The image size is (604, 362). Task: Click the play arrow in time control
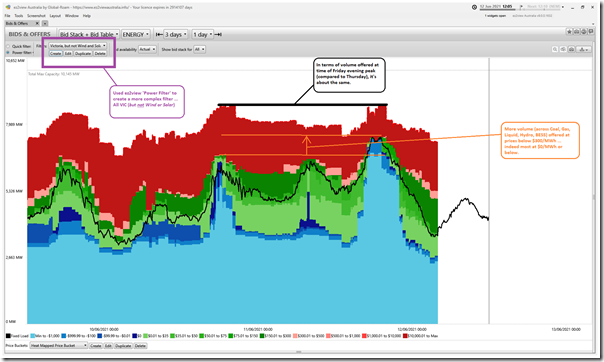pyautogui.click(x=521, y=7)
